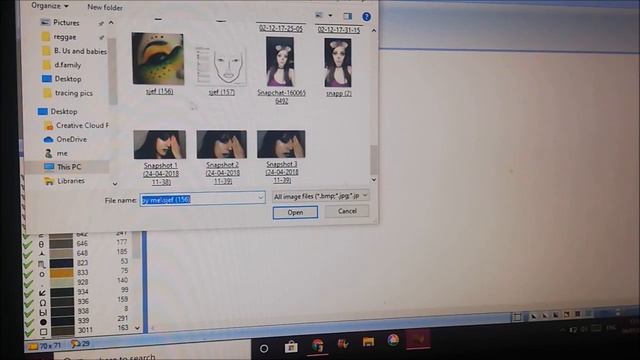Select the 'me' user folder
Image resolution: width=640 pixels, height=360 pixels.
(62, 153)
